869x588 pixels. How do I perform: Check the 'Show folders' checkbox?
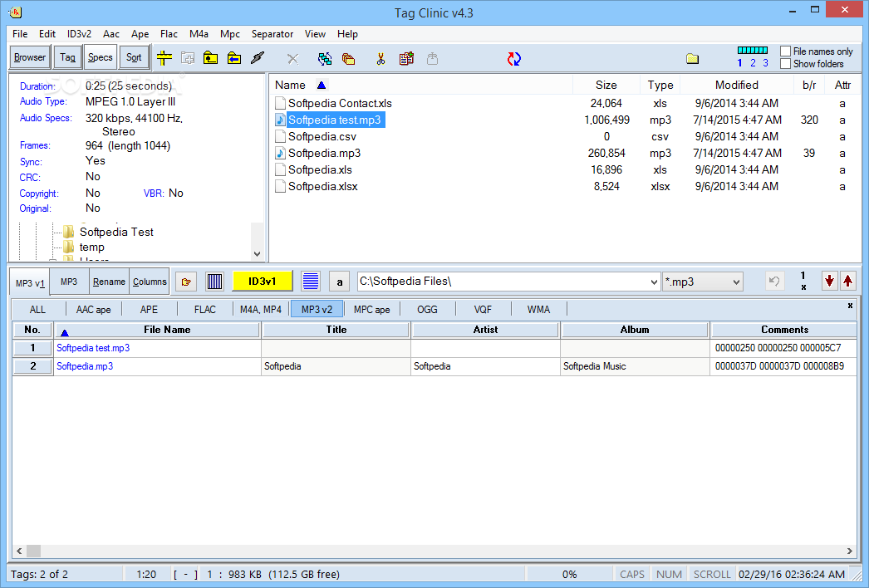click(785, 64)
